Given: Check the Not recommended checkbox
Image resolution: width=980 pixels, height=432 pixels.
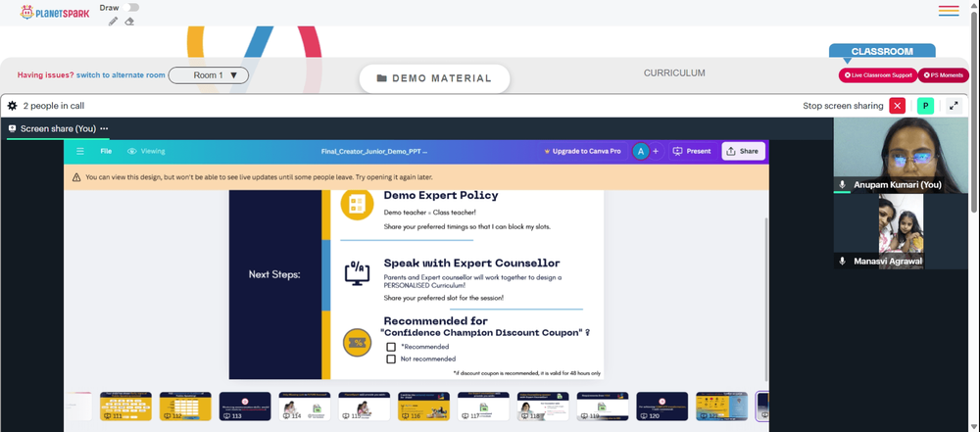Looking at the screenshot, I should pyautogui.click(x=391, y=359).
